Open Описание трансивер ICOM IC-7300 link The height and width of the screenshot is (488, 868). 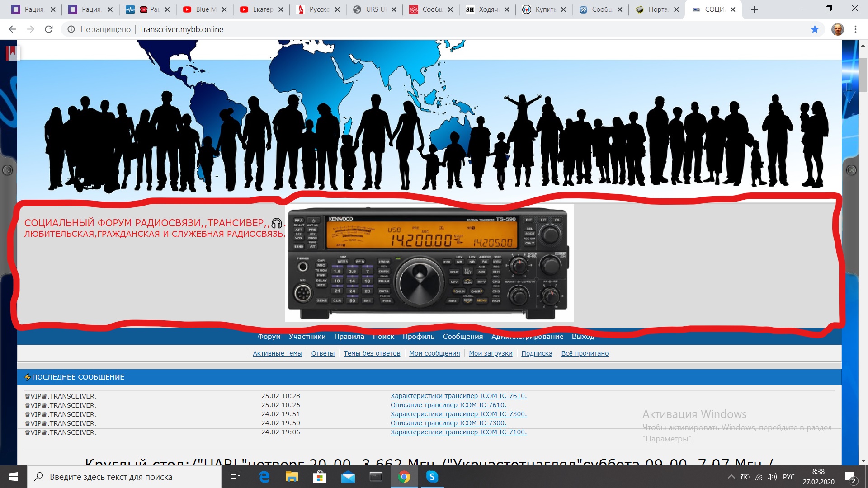coord(448,423)
